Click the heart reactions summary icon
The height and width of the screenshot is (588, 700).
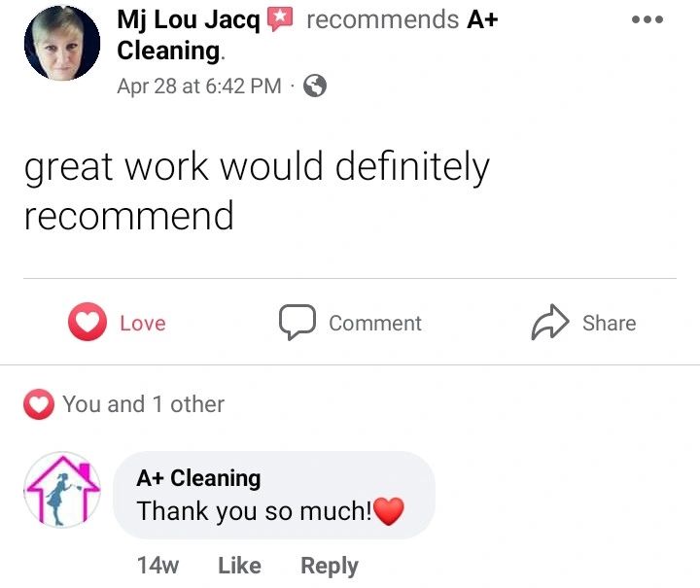39,404
